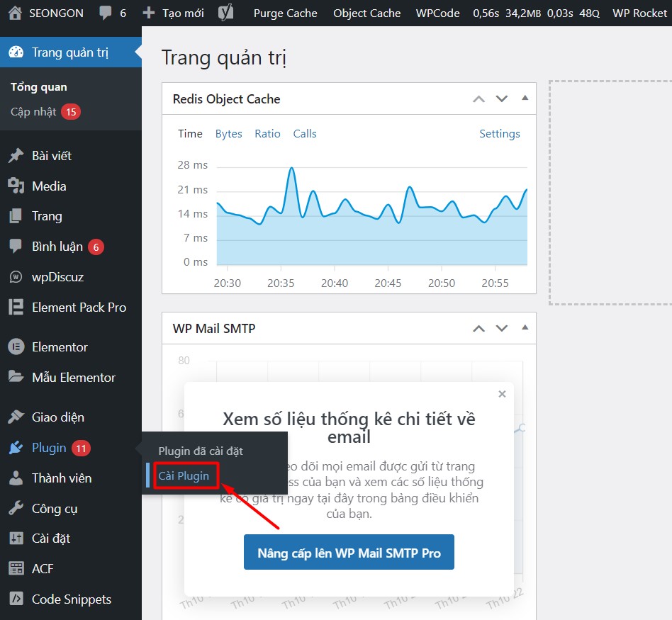Collapse the WP Mail SMTP panel
Image resolution: width=672 pixels, height=620 pixels.
coord(525,328)
